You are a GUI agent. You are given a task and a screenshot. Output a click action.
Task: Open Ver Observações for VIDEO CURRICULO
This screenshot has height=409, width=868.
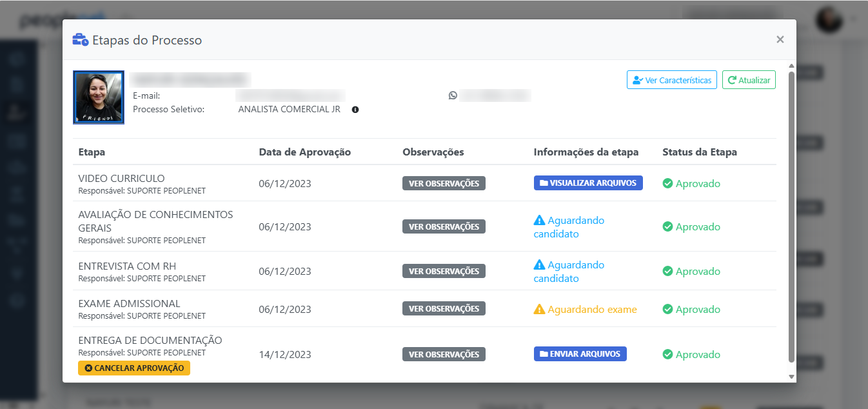444,183
